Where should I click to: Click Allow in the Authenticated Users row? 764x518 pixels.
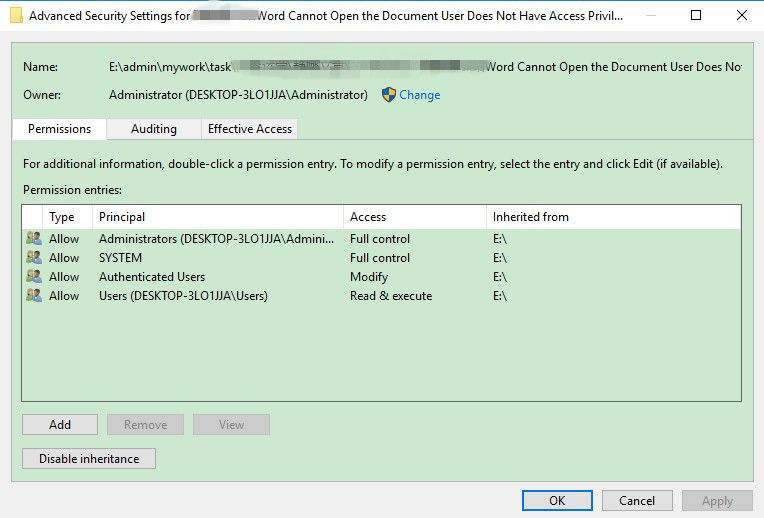pyautogui.click(x=64, y=277)
